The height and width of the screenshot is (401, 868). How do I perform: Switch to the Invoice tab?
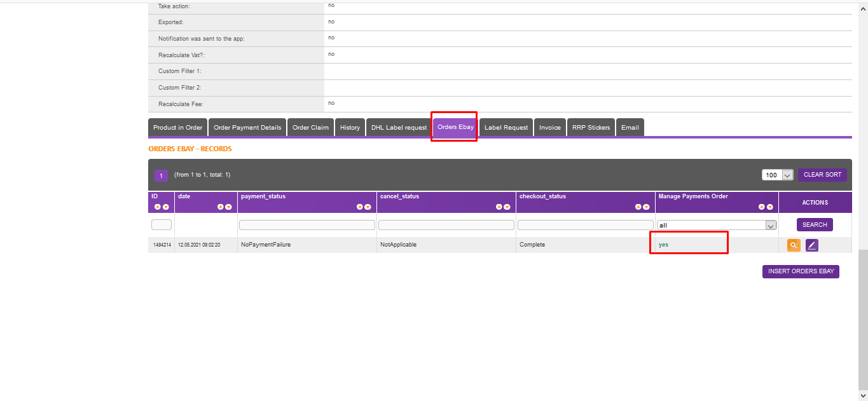pyautogui.click(x=550, y=127)
